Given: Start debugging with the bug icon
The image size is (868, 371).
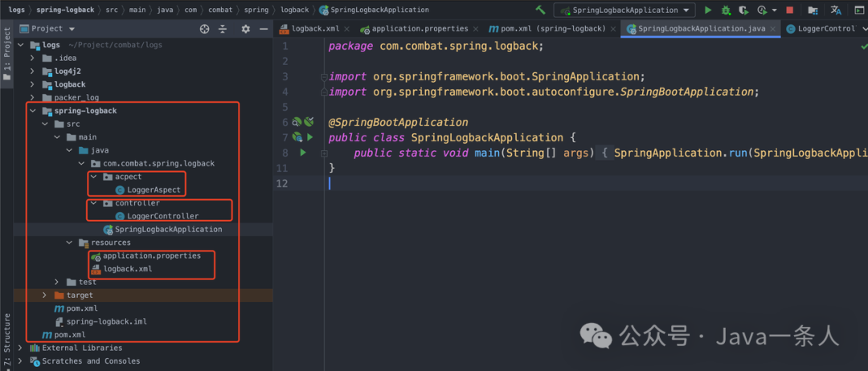Looking at the screenshot, I should point(727,10).
